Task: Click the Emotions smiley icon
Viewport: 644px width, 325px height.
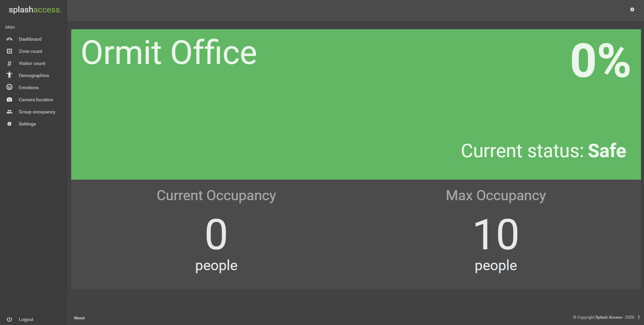Action: (9, 87)
